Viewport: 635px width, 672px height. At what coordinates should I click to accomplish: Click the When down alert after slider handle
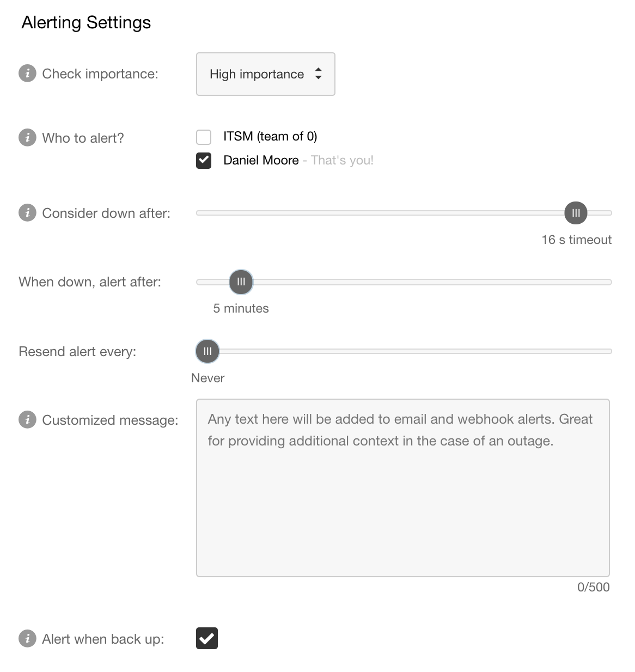pyautogui.click(x=241, y=282)
